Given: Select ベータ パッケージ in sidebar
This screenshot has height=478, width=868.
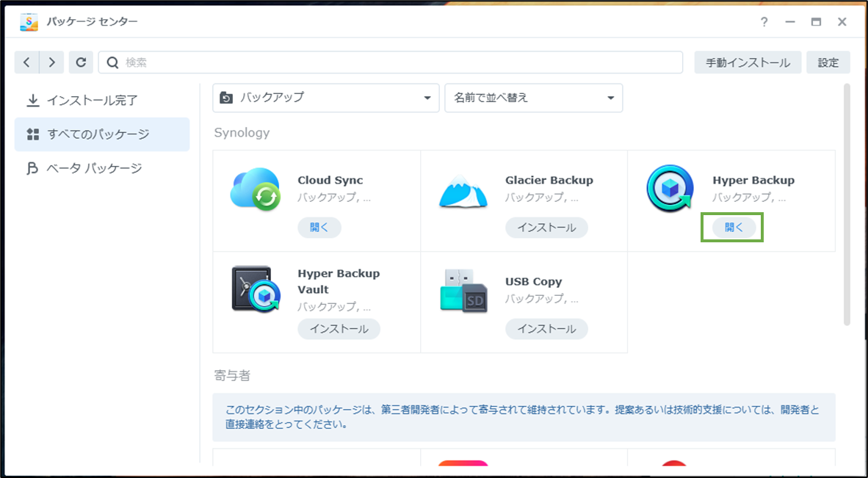Looking at the screenshot, I should [102, 168].
